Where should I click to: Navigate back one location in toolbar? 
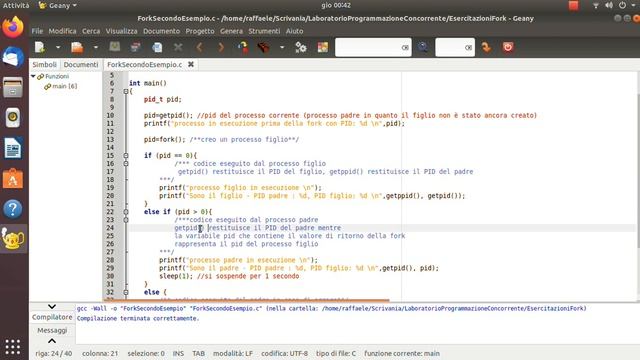200,47
